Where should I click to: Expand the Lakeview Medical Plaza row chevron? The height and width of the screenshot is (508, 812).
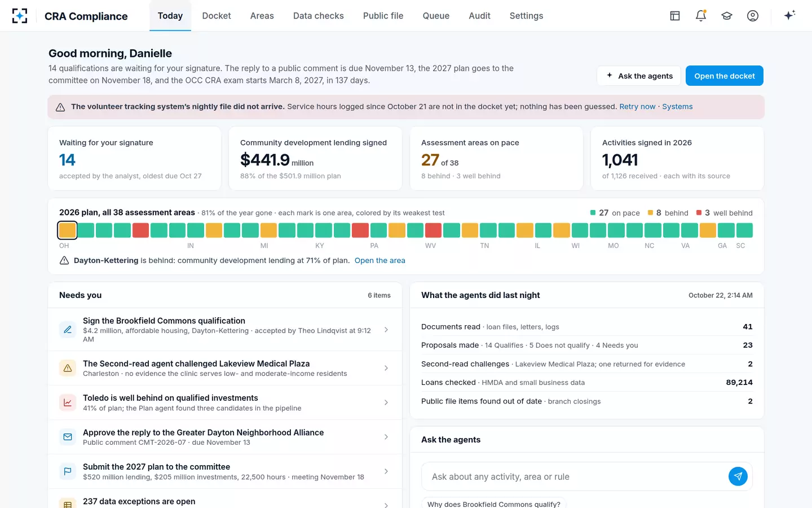[386, 368]
